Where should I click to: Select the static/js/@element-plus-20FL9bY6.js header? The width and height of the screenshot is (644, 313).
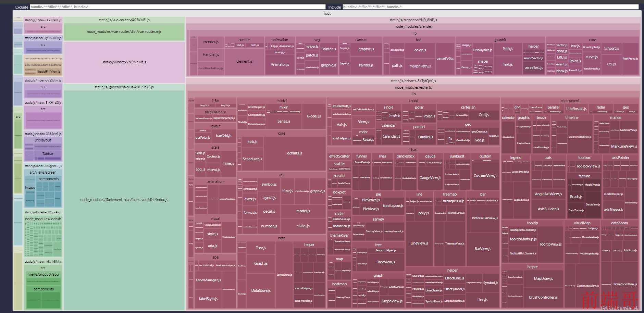pos(124,87)
